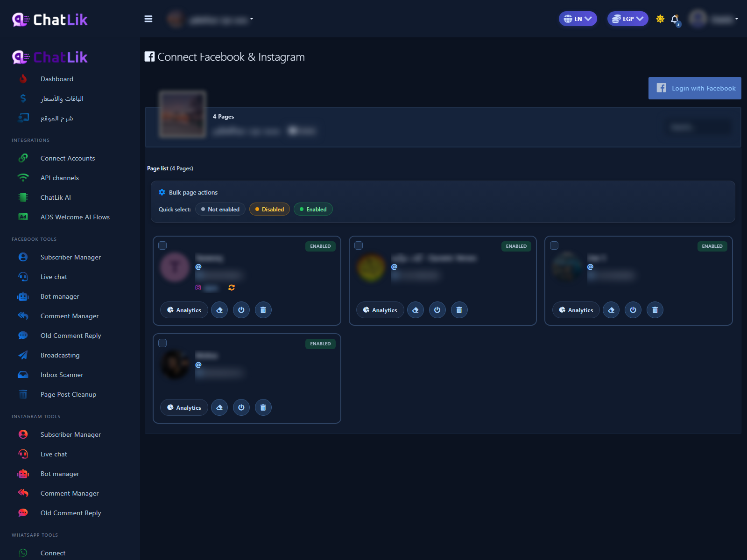Open Facebook Live chat
This screenshot has height=560, width=747.
54,277
